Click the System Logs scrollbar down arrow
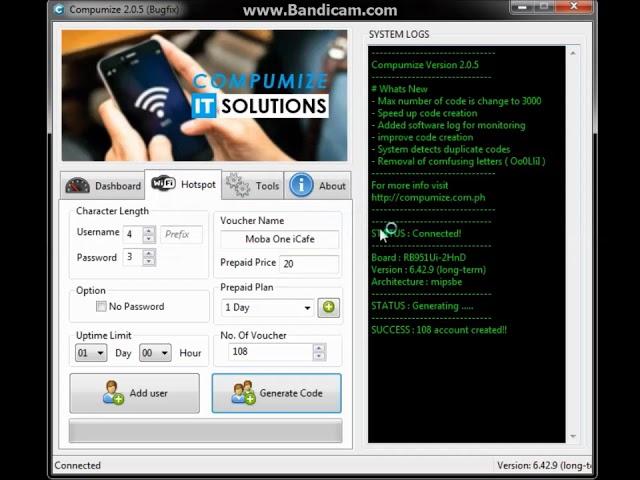This screenshot has width=640, height=480. (573, 436)
